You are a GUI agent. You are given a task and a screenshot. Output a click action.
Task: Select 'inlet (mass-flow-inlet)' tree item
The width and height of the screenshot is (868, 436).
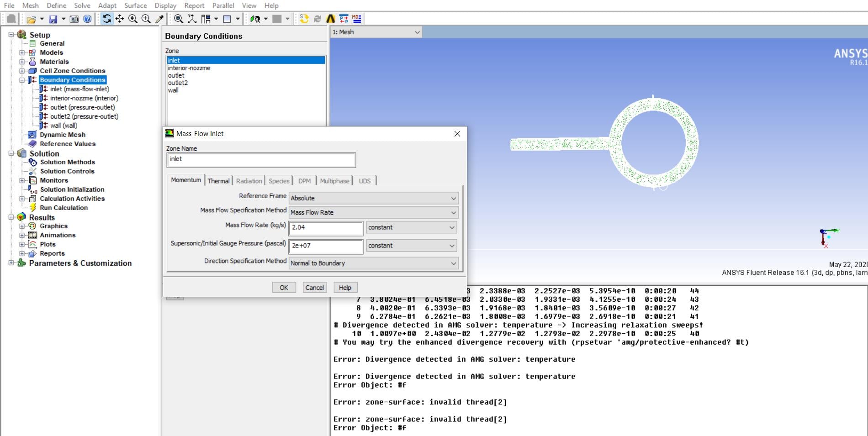pos(79,89)
